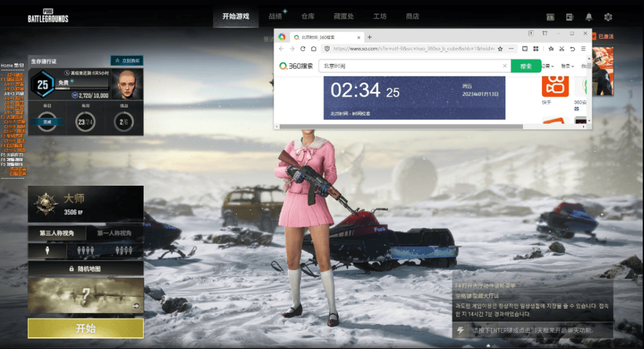The image size is (644, 349).
Task: Click the browser undo arrow icon
Action: click(572, 48)
